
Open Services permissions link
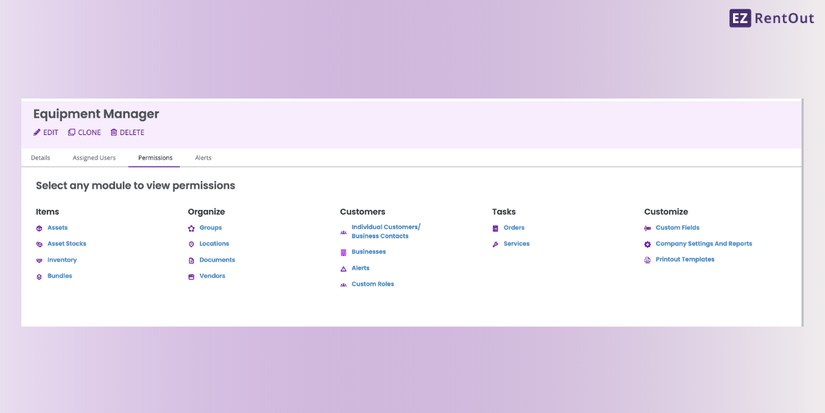(516, 244)
